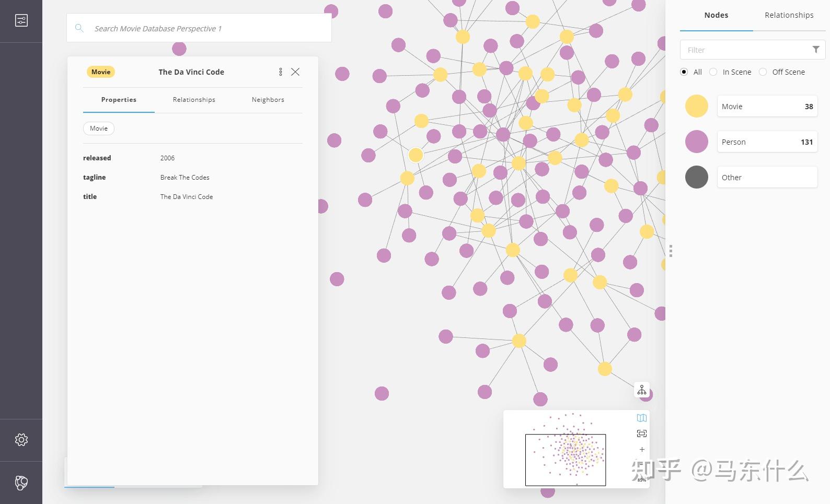Viewport: 830px width, 504px height.
Task: Select the Off Scene radio option
Action: tap(763, 72)
